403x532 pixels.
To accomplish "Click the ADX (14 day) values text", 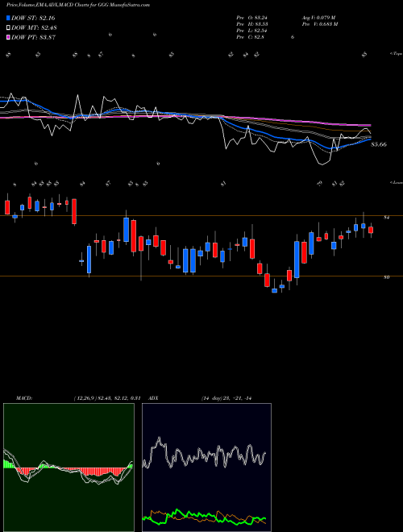I will pos(226,398).
